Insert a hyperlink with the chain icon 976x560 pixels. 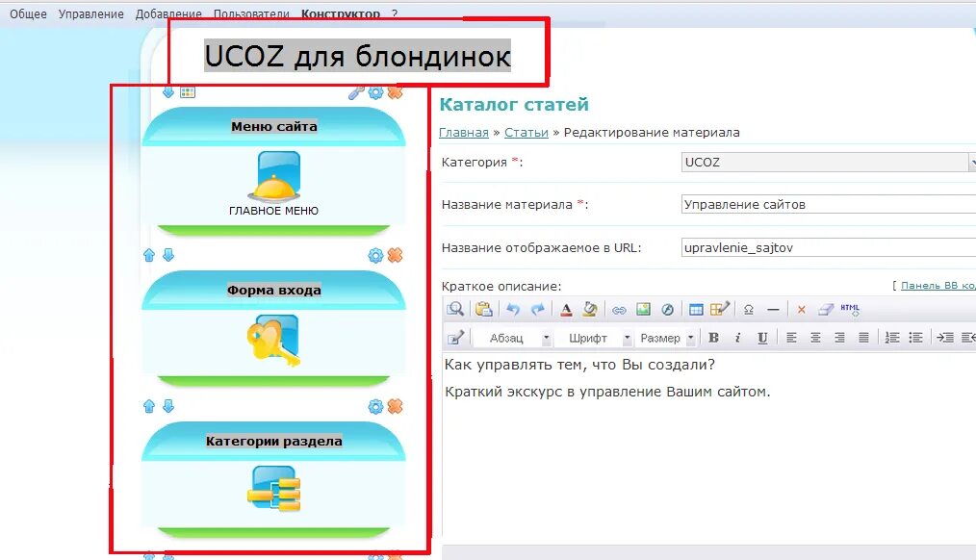619,310
